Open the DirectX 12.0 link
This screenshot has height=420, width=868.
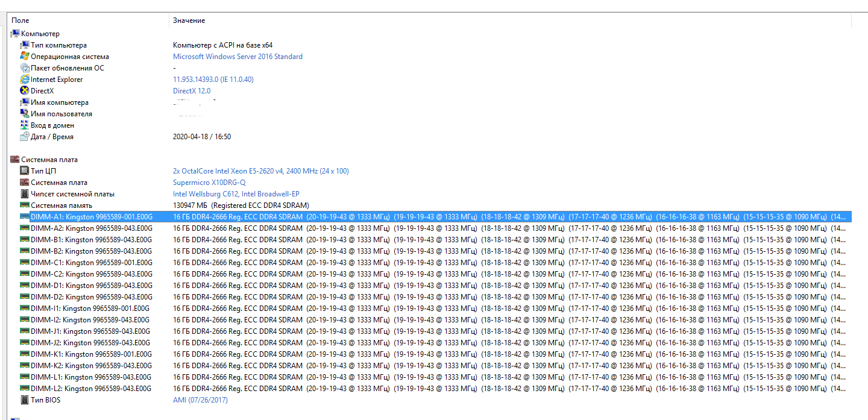click(192, 91)
